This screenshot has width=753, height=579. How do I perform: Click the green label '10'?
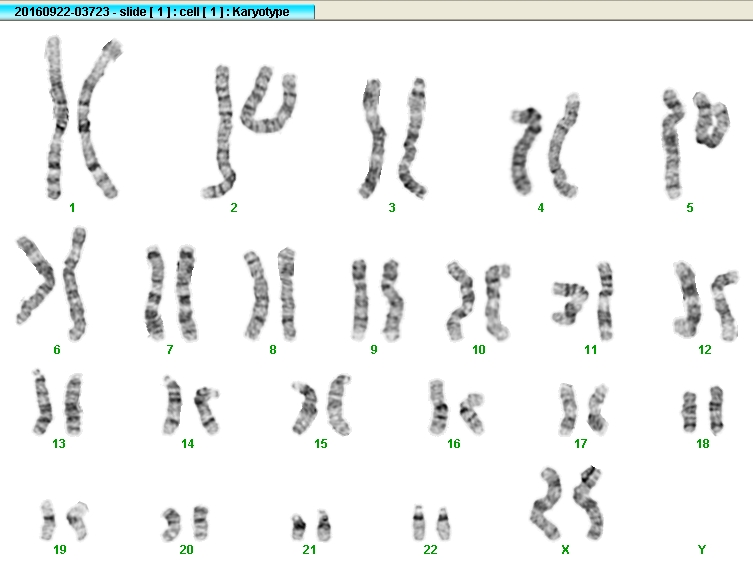(479, 350)
